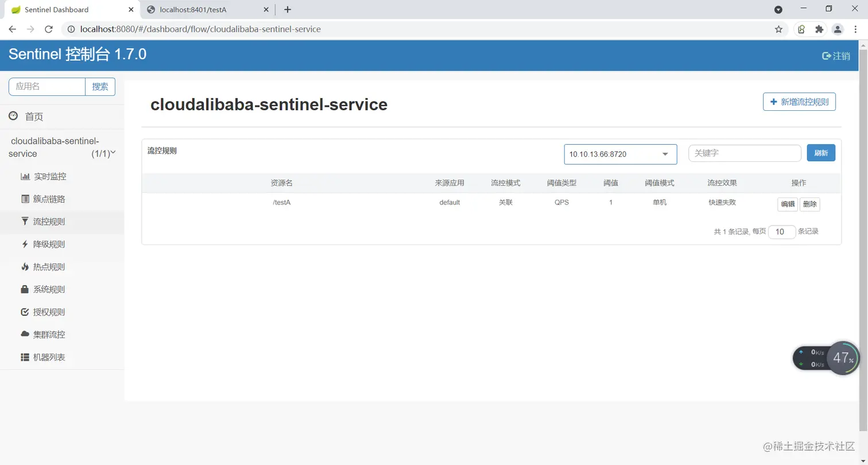Click the 首页 dashboard gauge icon
This screenshot has height=465, width=868.
(x=13, y=116)
